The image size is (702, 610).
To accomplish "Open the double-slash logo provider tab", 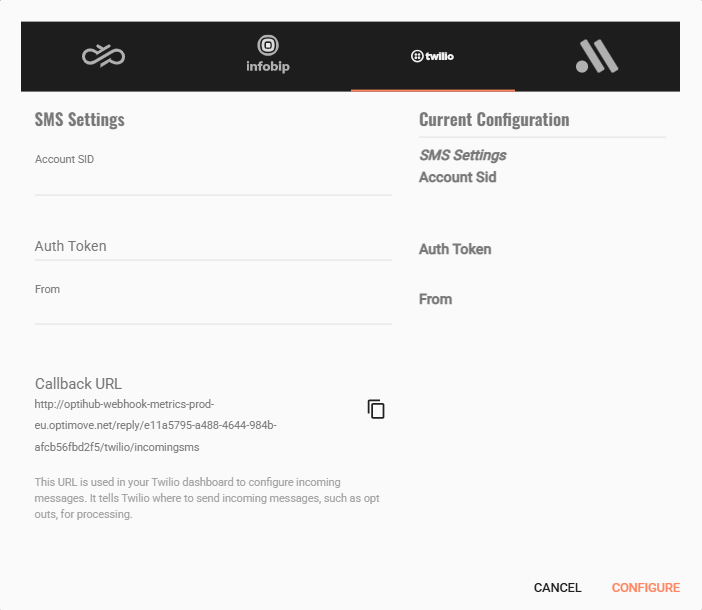I will (597, 56).
